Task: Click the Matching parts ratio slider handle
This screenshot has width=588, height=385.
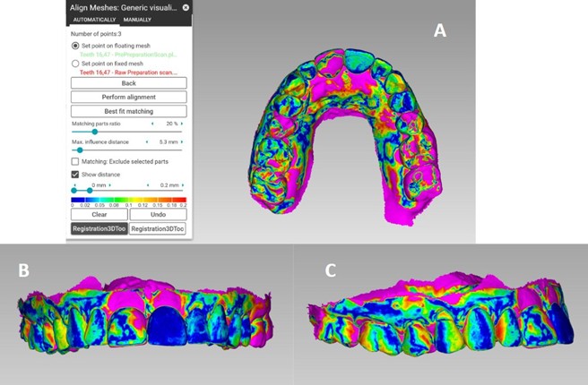Action: coord(95,132)
